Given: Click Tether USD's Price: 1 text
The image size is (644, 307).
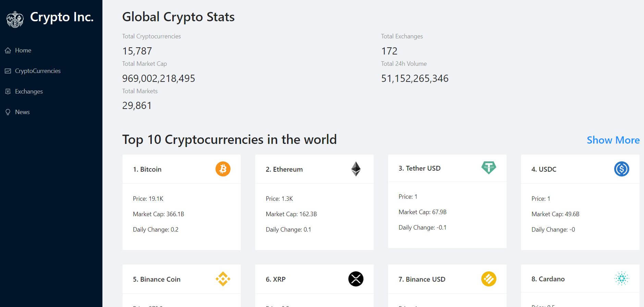Looking at the screenshot, I should 408,197.
